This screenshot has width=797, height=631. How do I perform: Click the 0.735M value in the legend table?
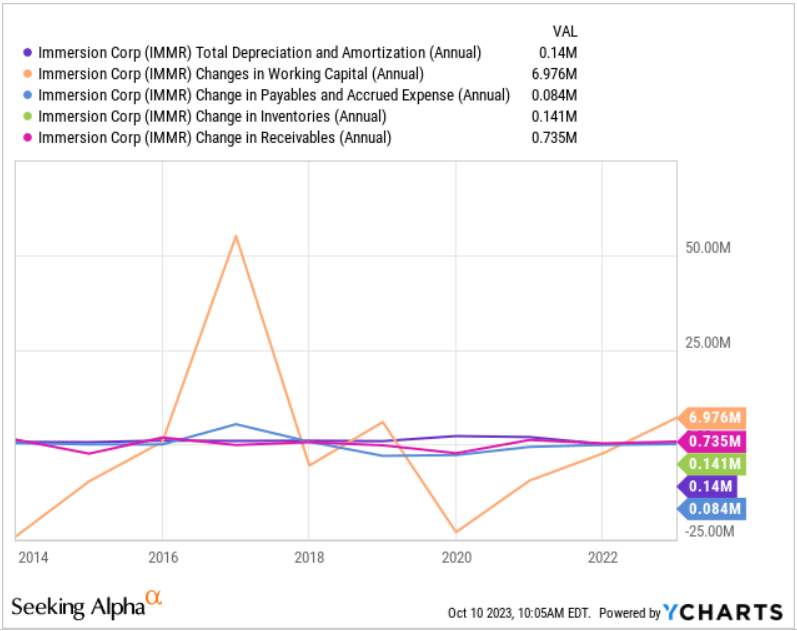point(554,138)
